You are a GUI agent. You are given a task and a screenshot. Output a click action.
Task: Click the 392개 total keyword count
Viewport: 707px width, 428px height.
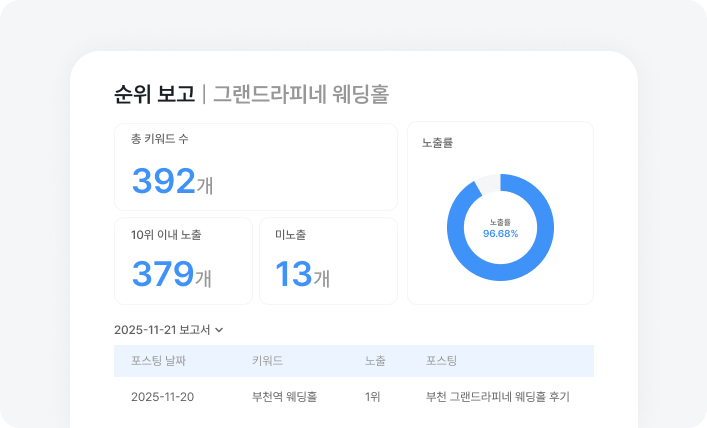tap(172, 182)
